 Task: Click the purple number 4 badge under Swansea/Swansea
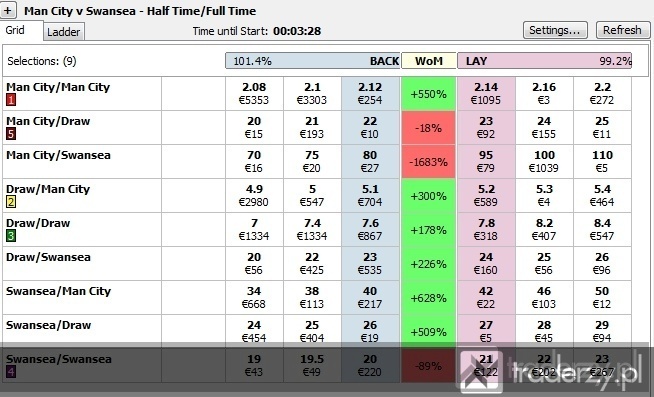tap(11, 372)
